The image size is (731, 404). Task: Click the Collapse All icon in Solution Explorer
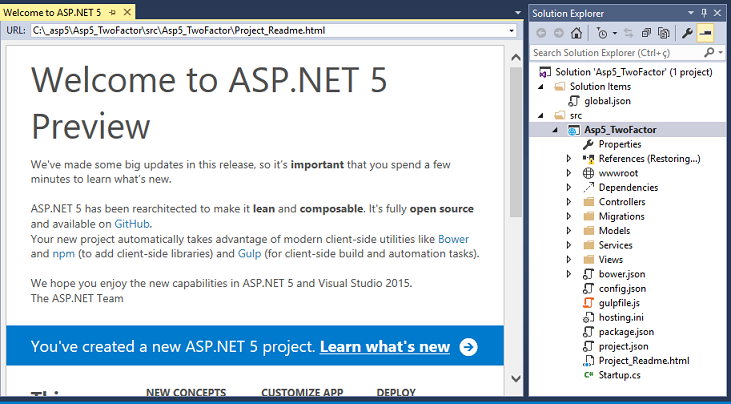646,33
